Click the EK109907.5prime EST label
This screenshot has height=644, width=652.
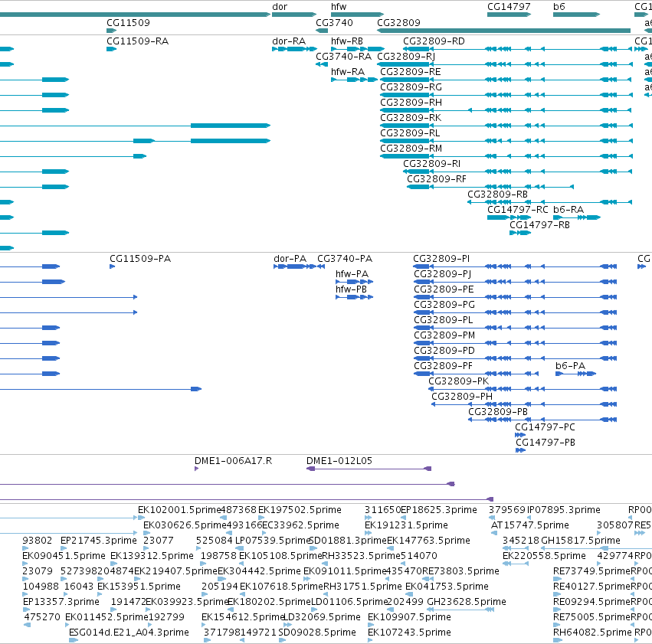(x=409, y=617)
